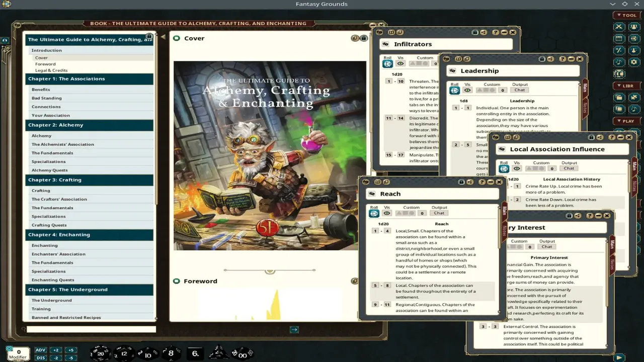The image size is (644, 362).
Task: Click the Roll icon in Infiltrators table
Action: click(387, 63)
